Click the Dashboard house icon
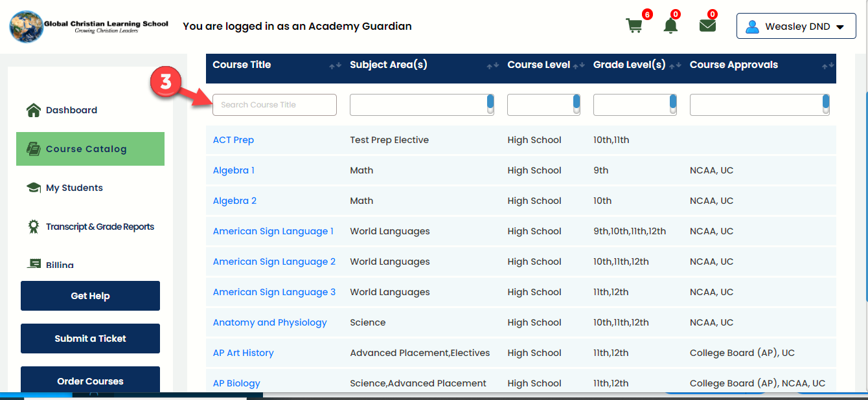 [34, 110]
